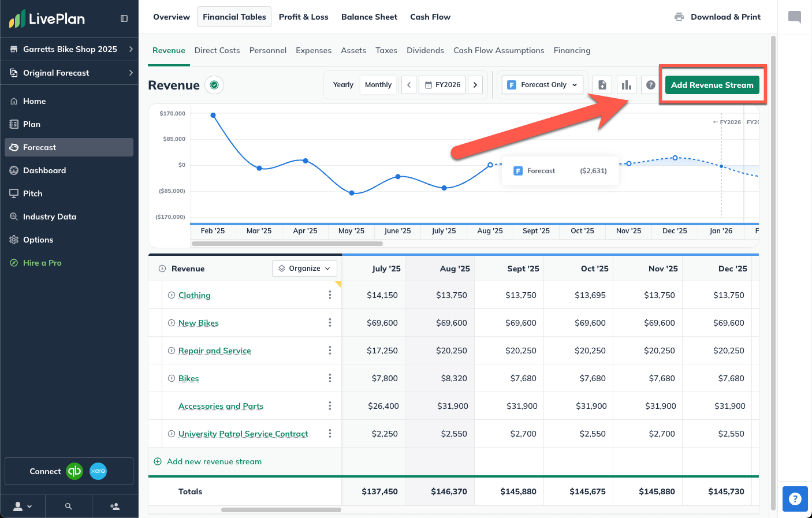The image size is (812, 518).
Task: Select Monthly view
Action: 378,84
